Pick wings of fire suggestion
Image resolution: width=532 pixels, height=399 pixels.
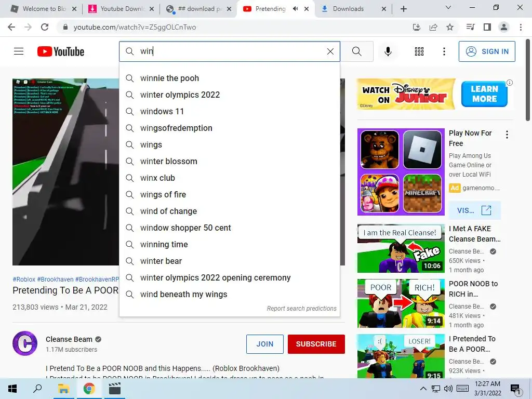point(229,194)
